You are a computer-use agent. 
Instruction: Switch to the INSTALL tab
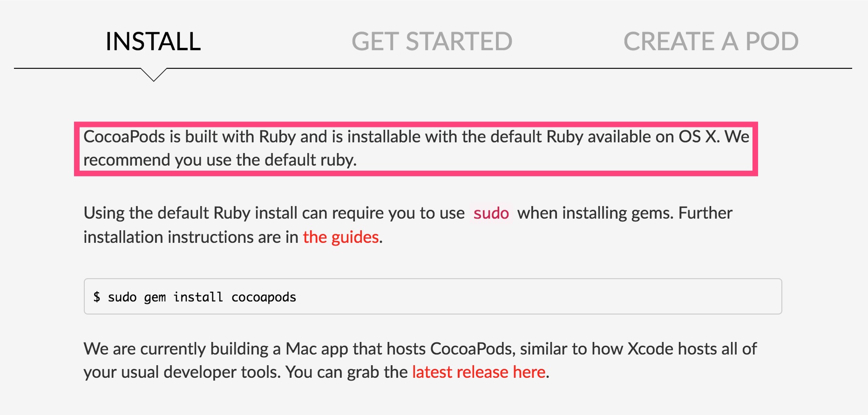pyautogui.click(x=153, y=41)
